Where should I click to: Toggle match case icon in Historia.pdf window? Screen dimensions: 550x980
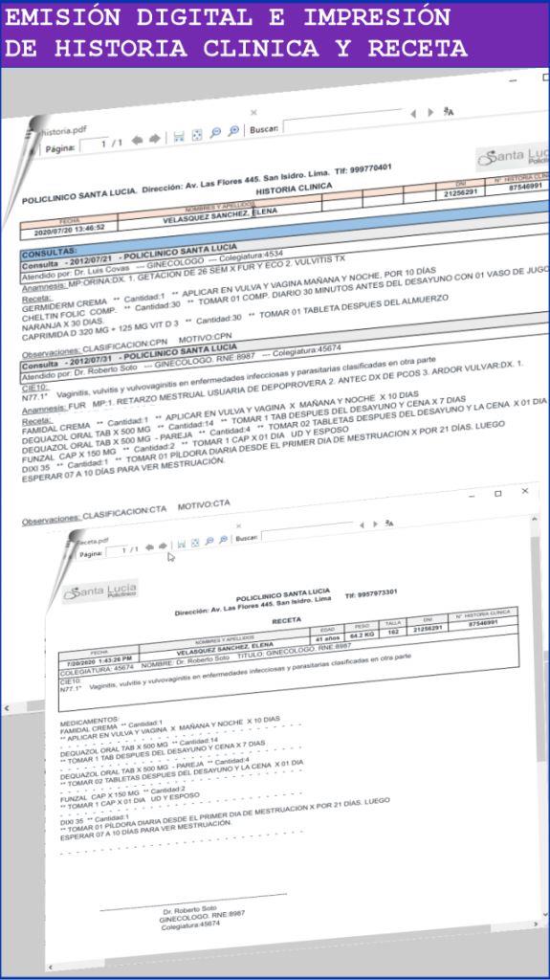pyautogui.click(x=448, y=111)
